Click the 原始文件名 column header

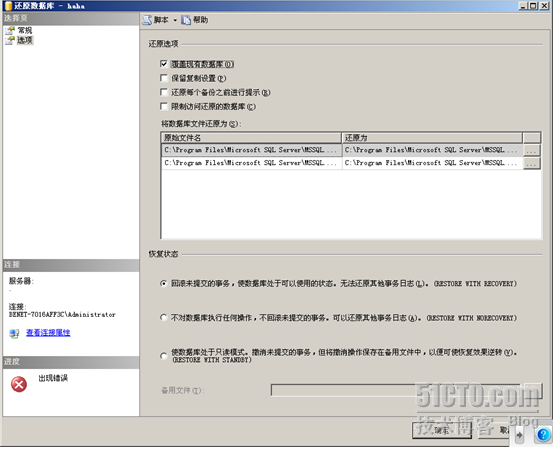(x=251, y=138)
